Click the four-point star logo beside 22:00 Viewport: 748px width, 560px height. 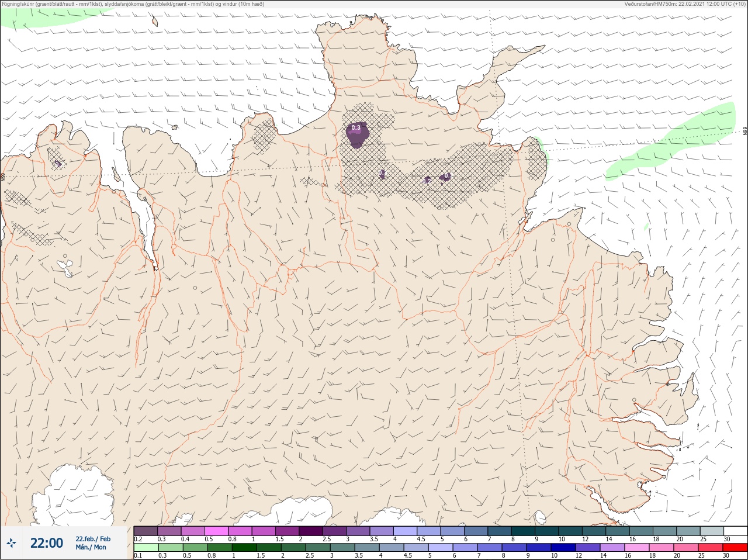[12, 543]
